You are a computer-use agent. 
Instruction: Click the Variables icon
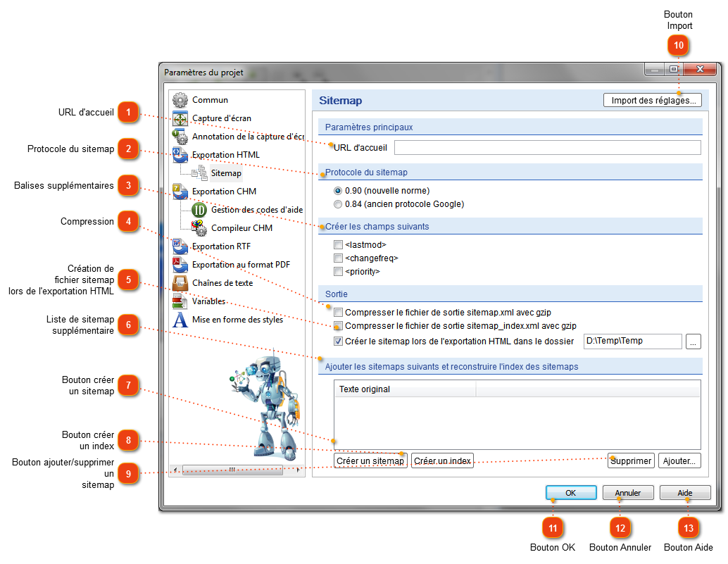point(180,301)
